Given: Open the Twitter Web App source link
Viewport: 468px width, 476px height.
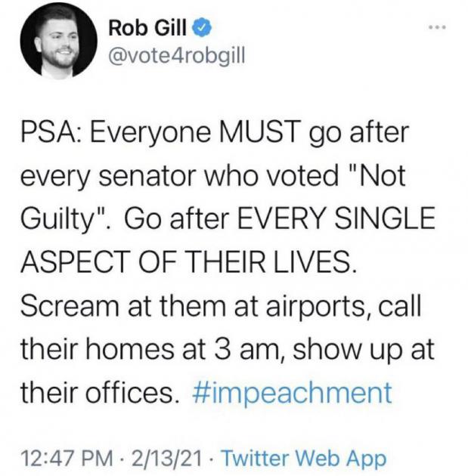Looking at the screenshot, I should pyautogui.click(x=305, y=458).
